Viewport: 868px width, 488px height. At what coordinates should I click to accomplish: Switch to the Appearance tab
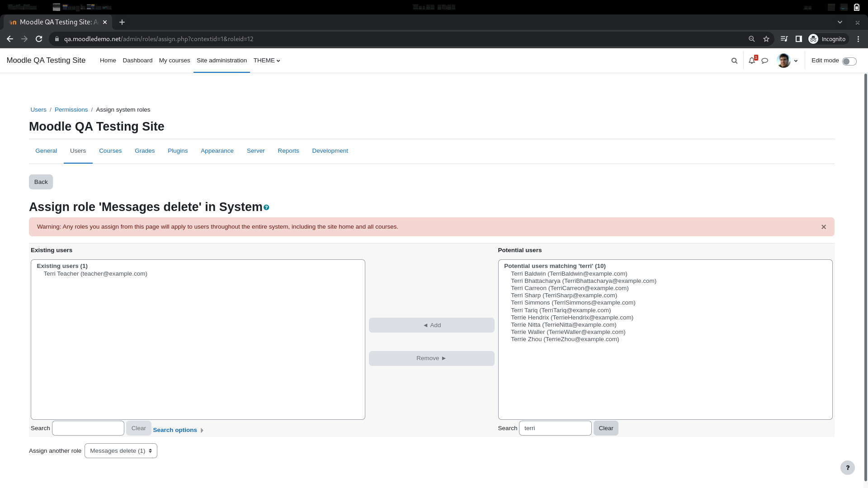click(x=217, y=151)
